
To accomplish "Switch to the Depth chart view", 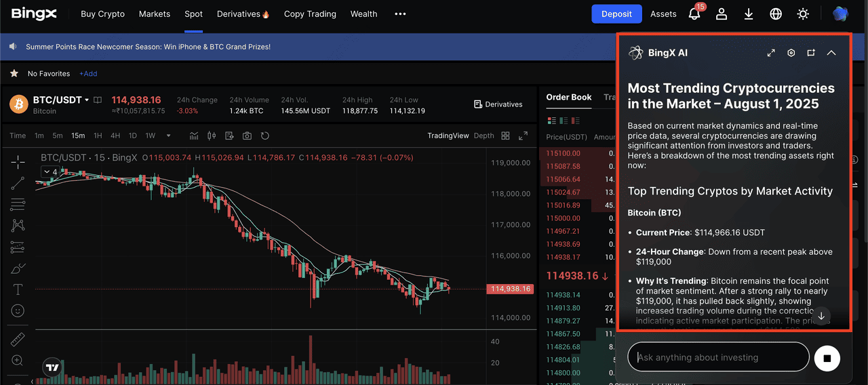I will 484,136.
